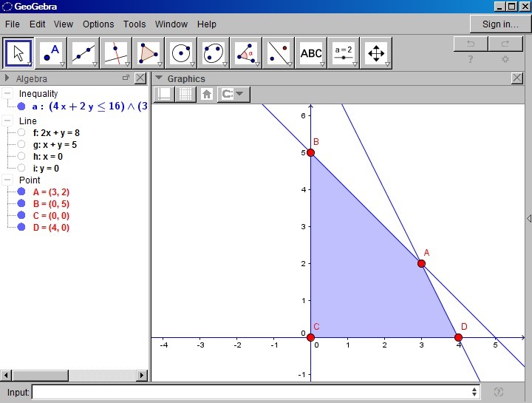Collapse the Inequality group
Viewport: 532px width, 403px height.
tap(7, 93)
